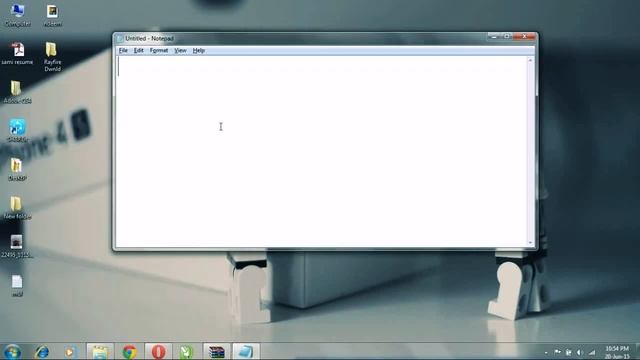The height and width of the screenshot is (360, 640).
Task: Select the sami resume PDF icon
Action: [x=17, y=53]
